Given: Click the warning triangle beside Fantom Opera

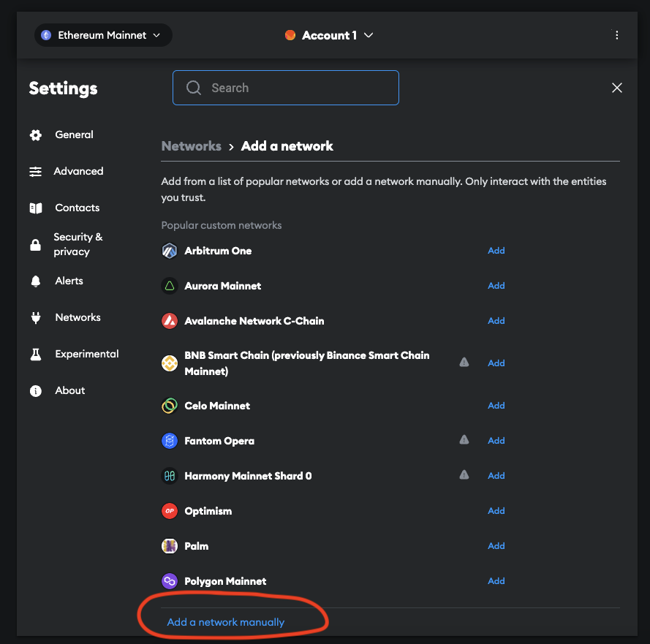Looking at the screenshot, I should pos(464,440).
